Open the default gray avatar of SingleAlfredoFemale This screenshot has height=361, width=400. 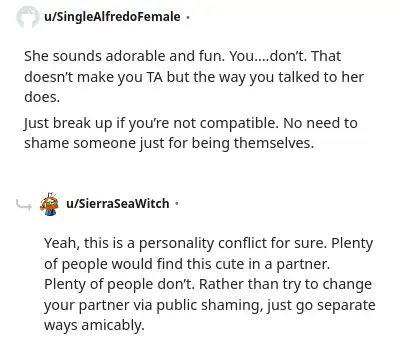coord(27,17)
